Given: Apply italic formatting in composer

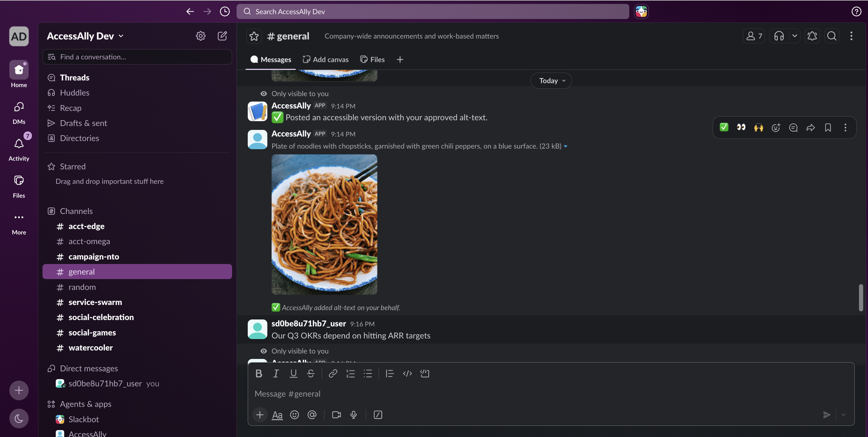Looking at the screenshot, I should pos(276,373).
